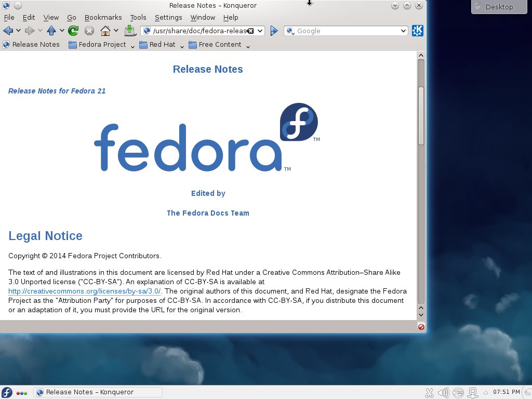Follow the creativecommons.org license link
This screenshot has height=399, width=532.
coord(85,291)
